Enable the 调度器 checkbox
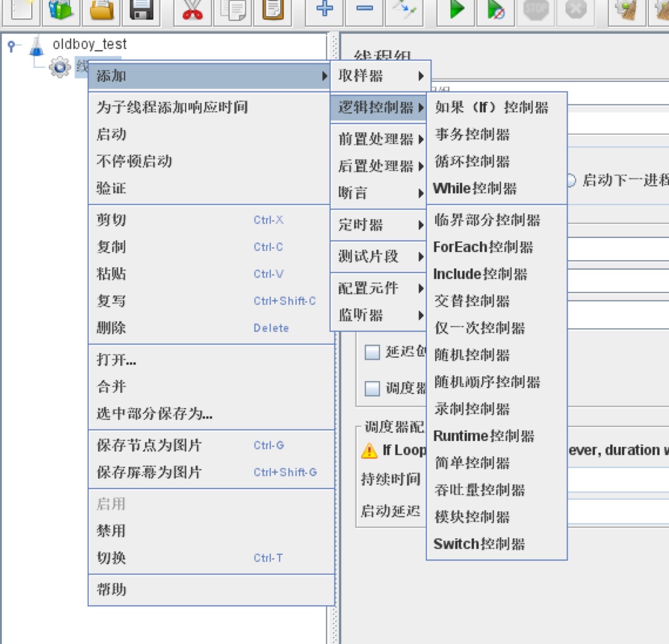The width and height of the screenshot is (669, 644). tap(372, 388)
